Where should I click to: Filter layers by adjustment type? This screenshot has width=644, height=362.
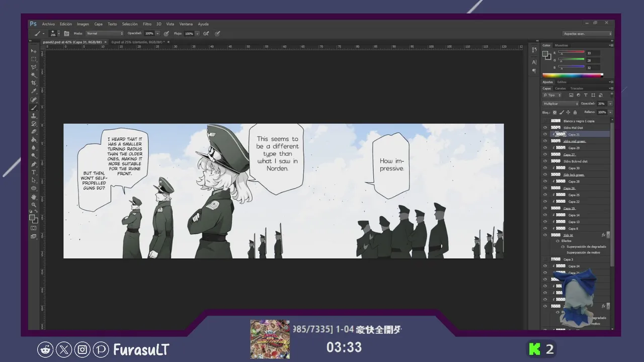click(578, 95)
